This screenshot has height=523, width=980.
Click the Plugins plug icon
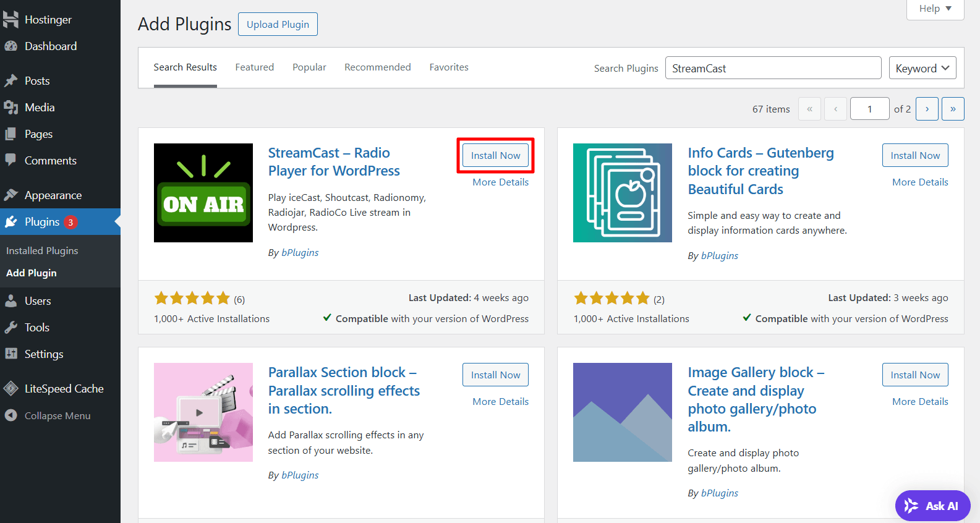pos(11,222)
